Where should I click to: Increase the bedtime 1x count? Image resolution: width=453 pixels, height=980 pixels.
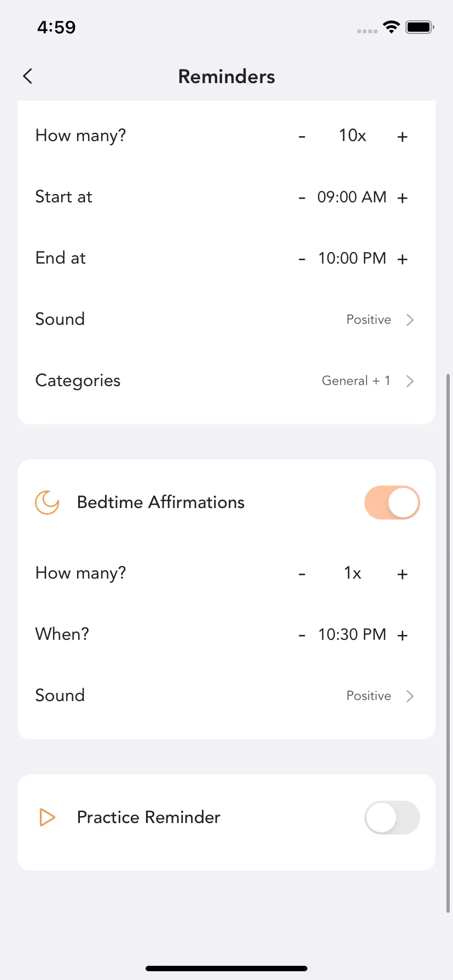(x=403, y=574)
